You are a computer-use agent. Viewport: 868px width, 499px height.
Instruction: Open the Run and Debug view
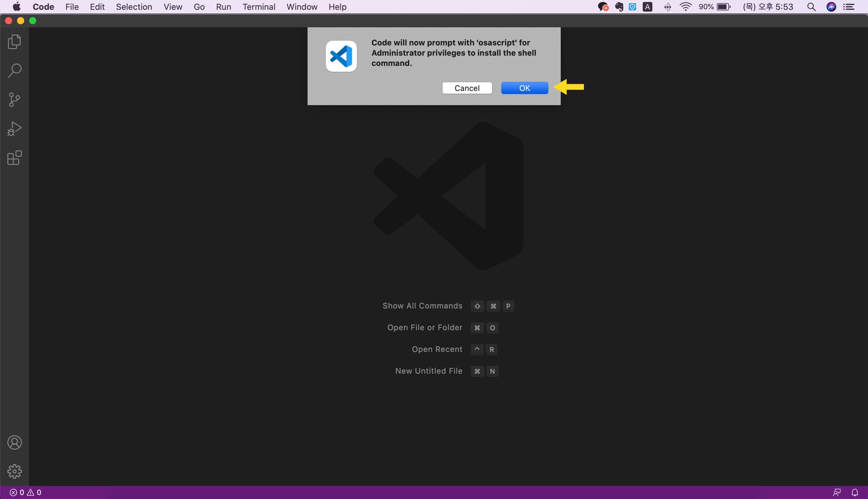tap(14, 128)
